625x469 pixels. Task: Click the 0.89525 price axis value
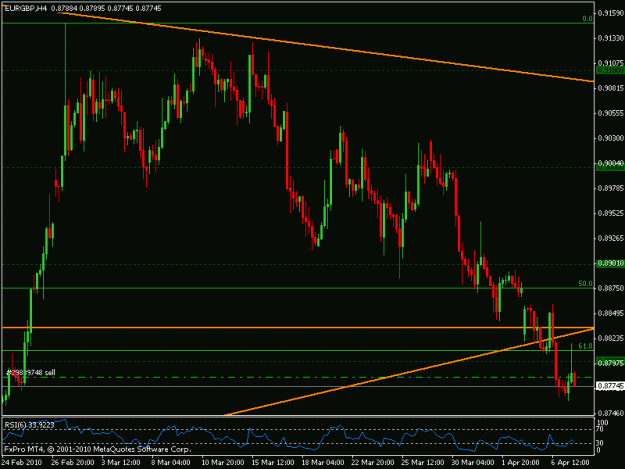pyautogui.click(x=611, y=213)
